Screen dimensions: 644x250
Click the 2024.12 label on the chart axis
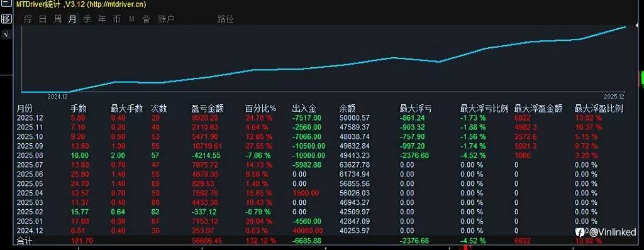click(57, 97)
